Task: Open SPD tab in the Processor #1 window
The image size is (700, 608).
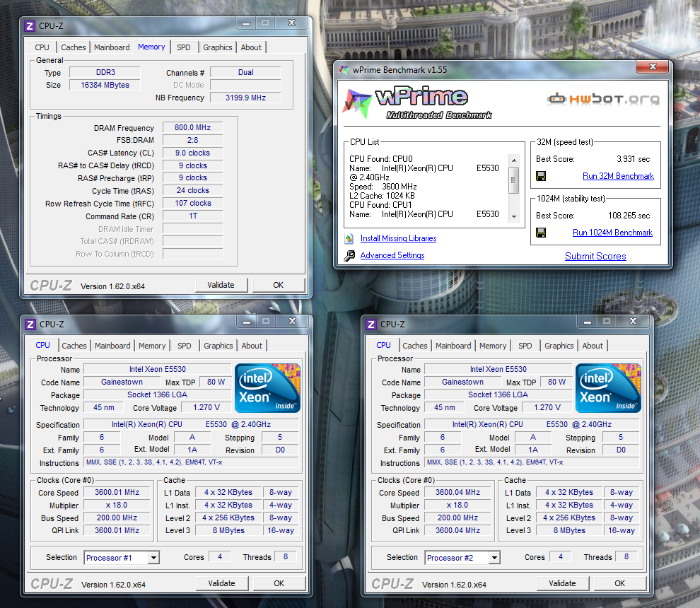Action: 184,346
